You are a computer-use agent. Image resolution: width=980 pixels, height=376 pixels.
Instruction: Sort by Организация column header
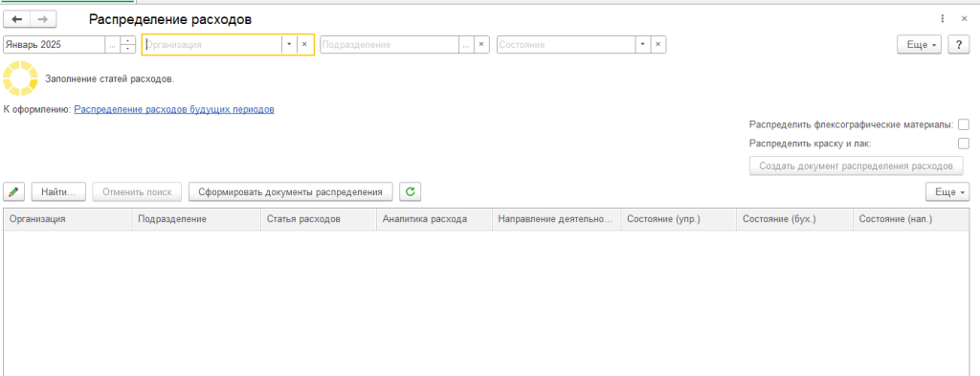(68, 219)
